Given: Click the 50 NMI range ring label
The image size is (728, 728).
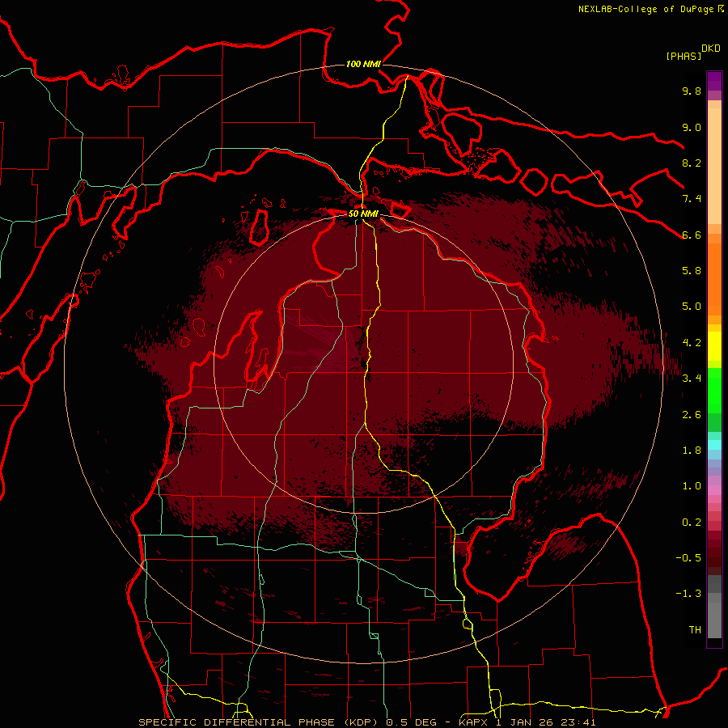Looking at the screenshot, I should pyautogui.click(x=363, y=214).
